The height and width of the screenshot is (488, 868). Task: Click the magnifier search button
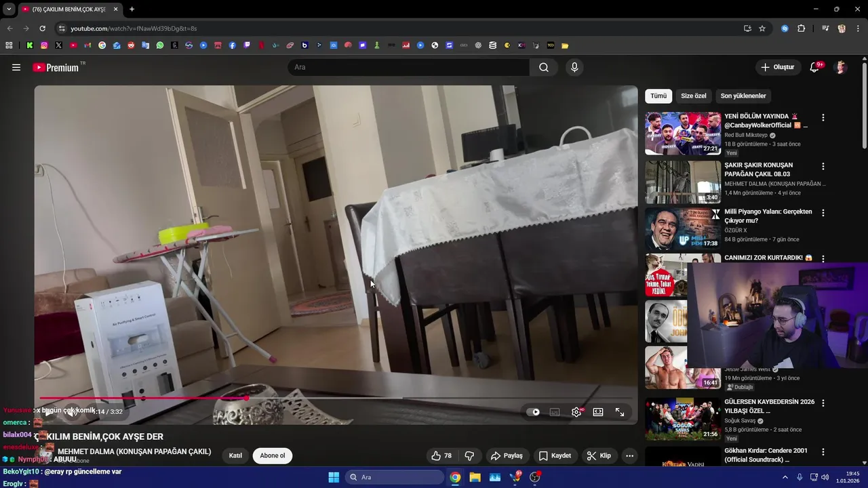[544, 67]
